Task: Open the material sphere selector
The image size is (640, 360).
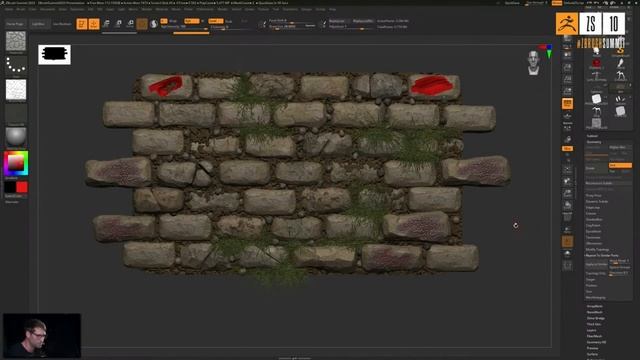Action: coord(16,137)
